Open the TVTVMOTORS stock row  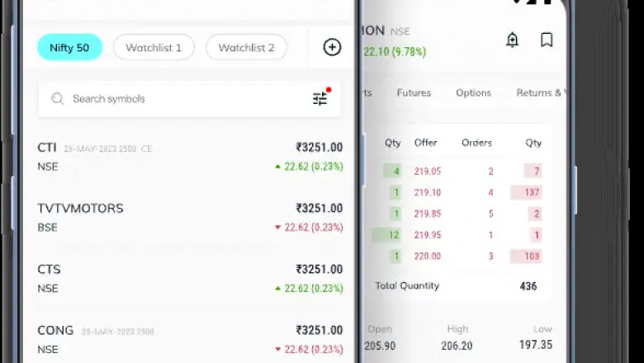coord(190,218)
